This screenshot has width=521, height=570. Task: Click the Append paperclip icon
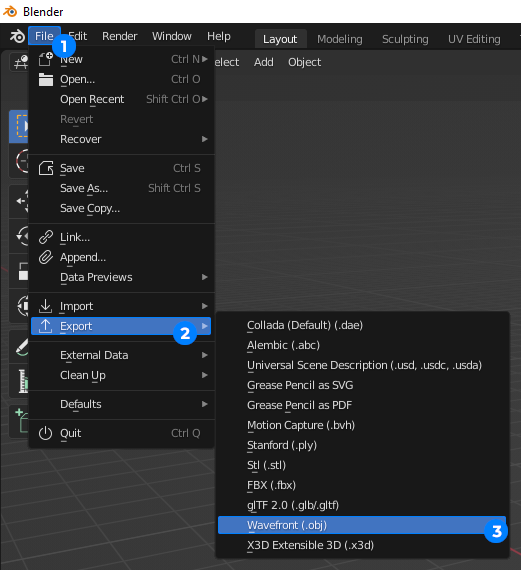click(46, 257)
